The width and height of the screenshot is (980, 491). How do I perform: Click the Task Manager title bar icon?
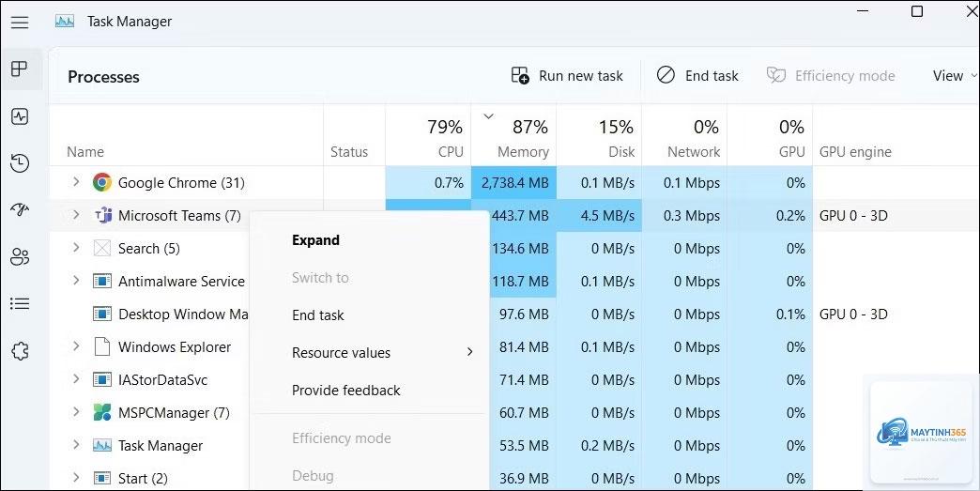65,22
